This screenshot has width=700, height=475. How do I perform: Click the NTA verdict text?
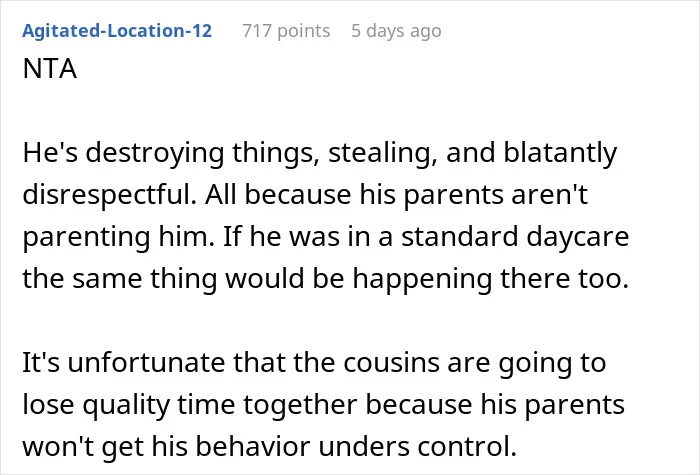coord(50,69)
